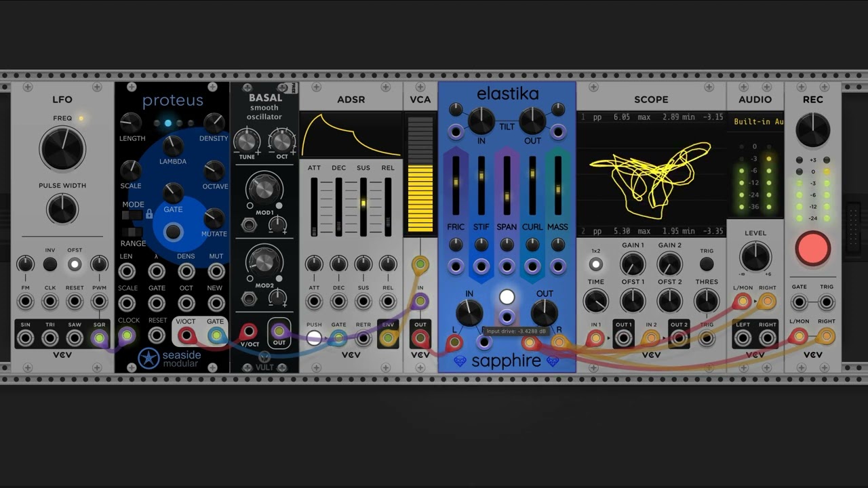
Task: Select the Elastika input drive IN knob
Action: click(469, 312)
